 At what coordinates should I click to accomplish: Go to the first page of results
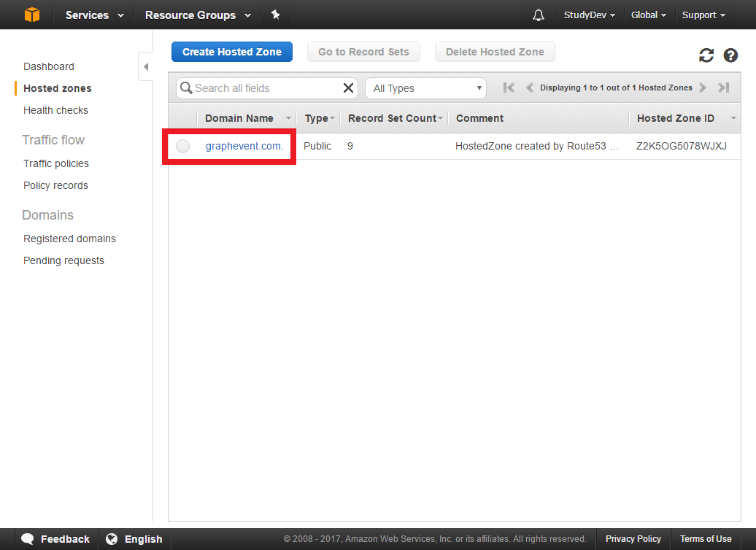(509, 88)
